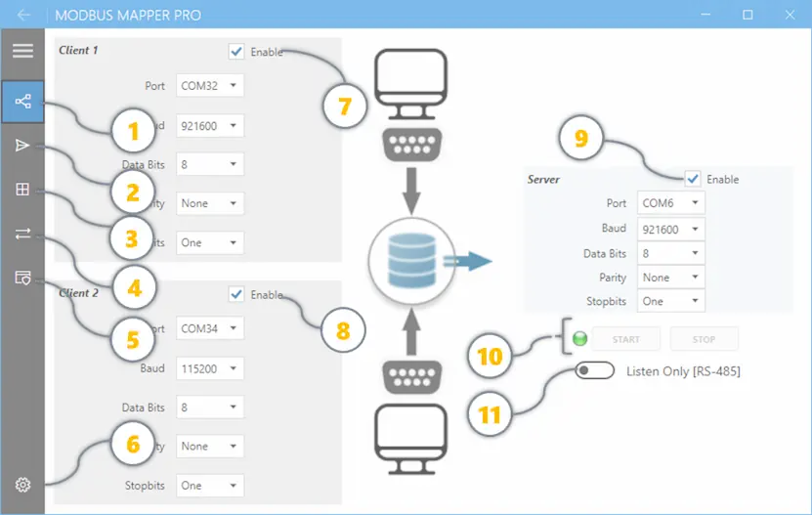Toggle Client 2 Enable checkbox
The width and height of the screenshot is (812, 515).
236,294
